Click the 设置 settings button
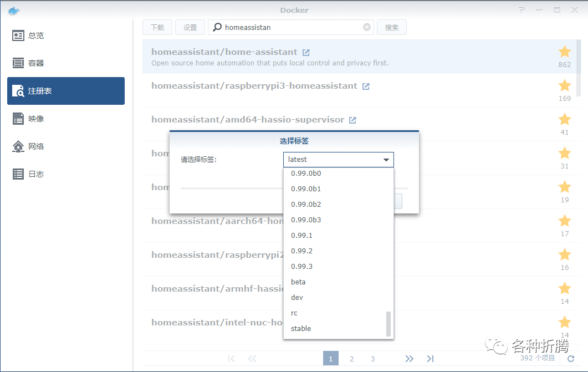The height and width of the screenshot is (372, 588). coord(190,27)
